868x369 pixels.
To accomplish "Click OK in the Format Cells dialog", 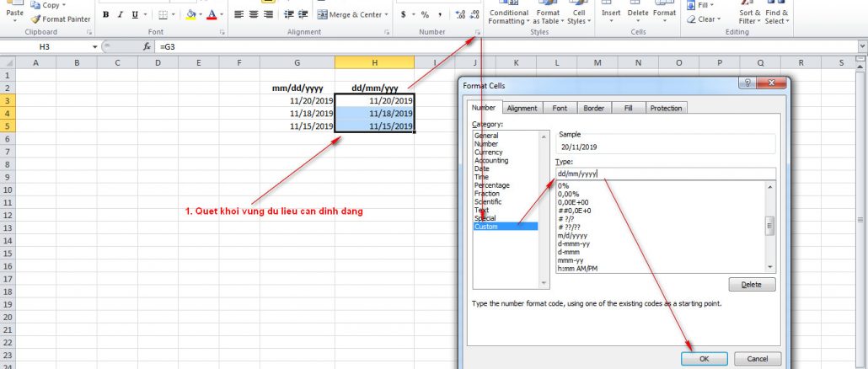I will (704, 359).
